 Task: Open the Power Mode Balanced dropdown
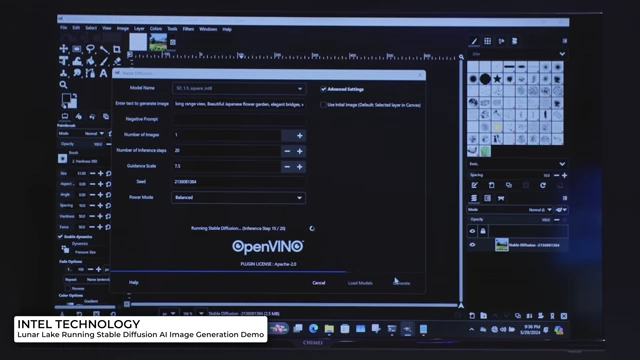(239, 198)
